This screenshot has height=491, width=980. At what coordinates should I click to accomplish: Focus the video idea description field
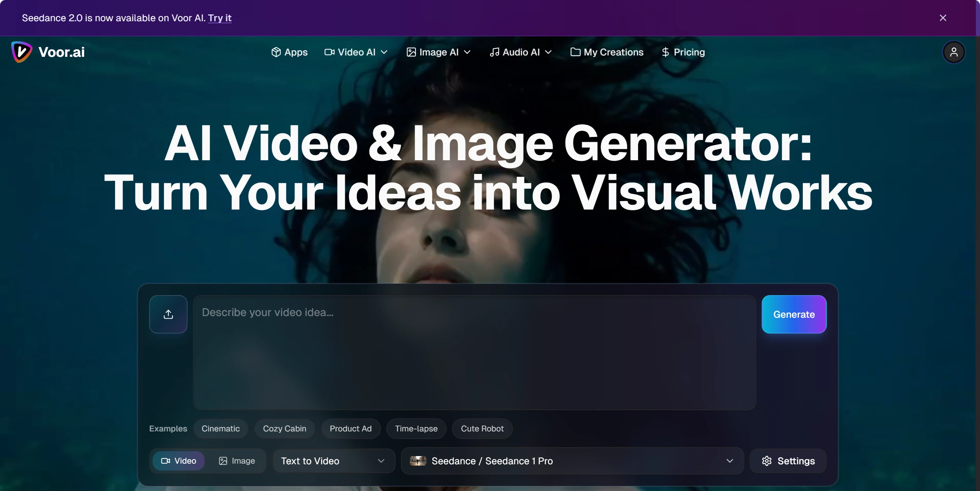tap(474, 352)
